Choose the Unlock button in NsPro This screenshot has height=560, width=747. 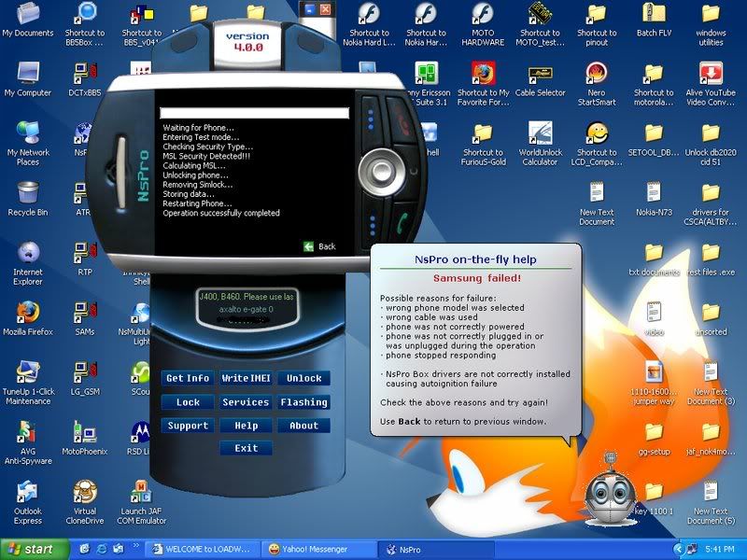tap(304, 379)
